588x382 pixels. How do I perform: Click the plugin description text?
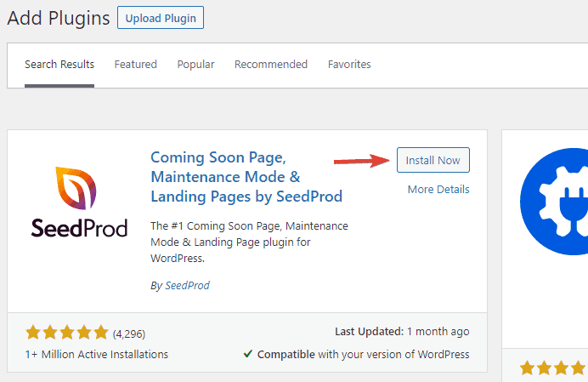(249, 241)
